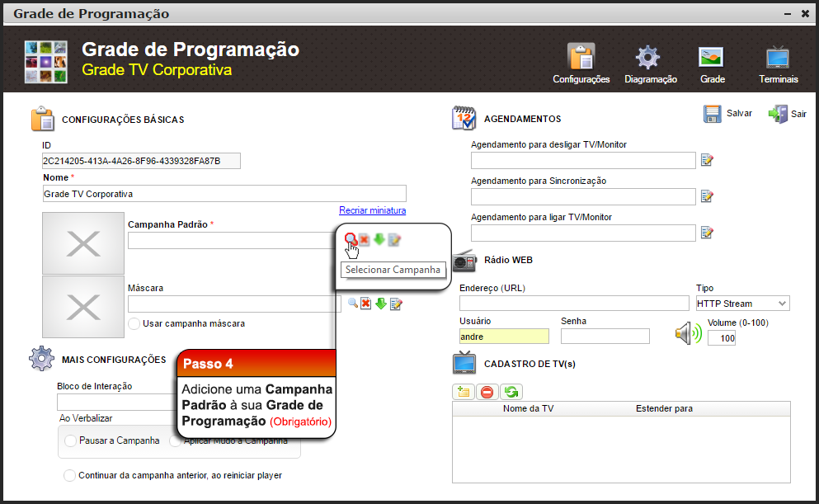Open the Tipo dropdown showing HTTP Stream

[741, 303]
